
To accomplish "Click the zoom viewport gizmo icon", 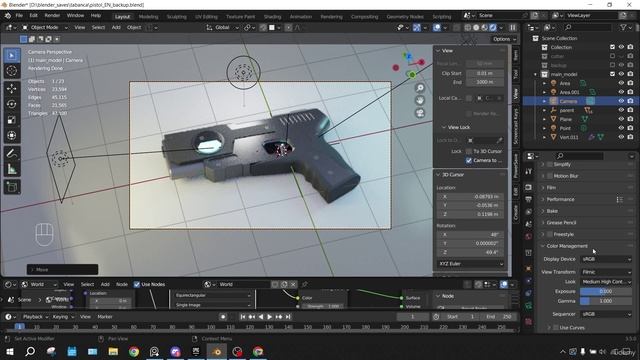I will (420, 88).
